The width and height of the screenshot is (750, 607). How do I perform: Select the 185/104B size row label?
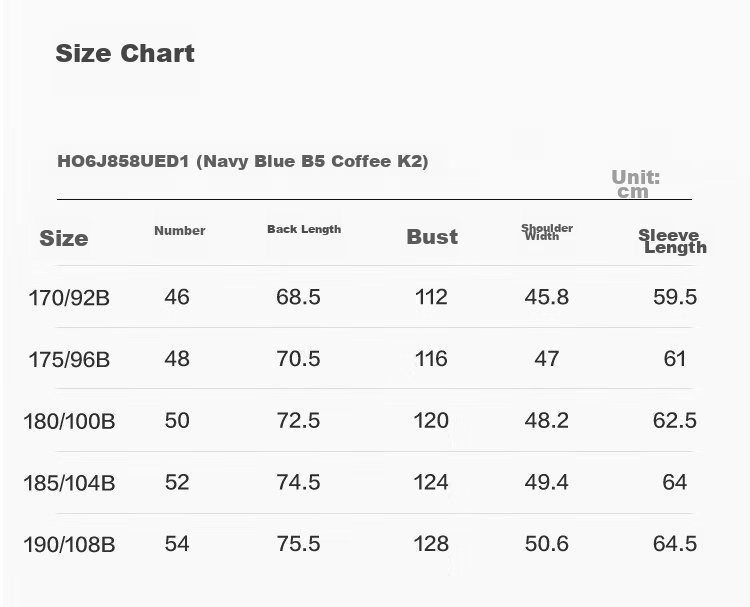(x=69, y=483)
